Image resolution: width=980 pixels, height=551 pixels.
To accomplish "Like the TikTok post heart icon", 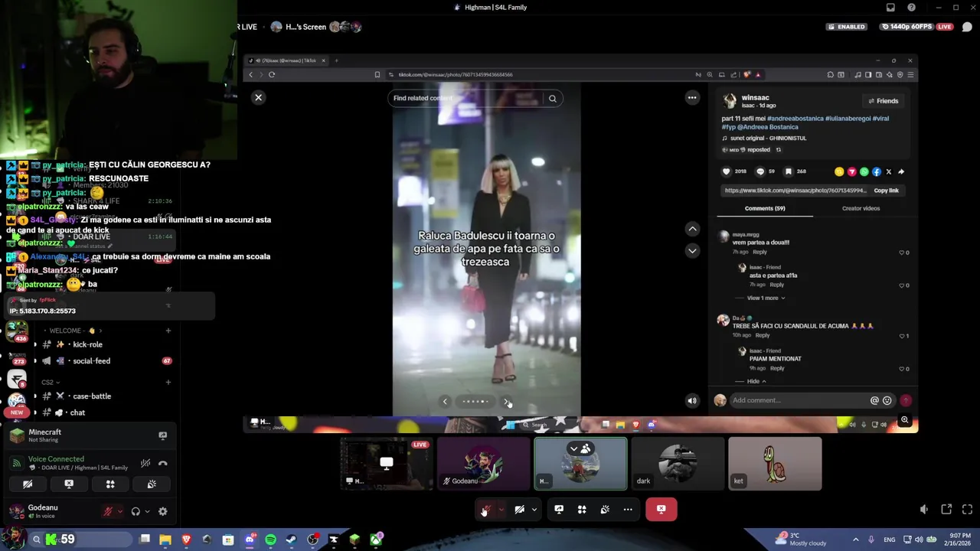I will (727, 171).
